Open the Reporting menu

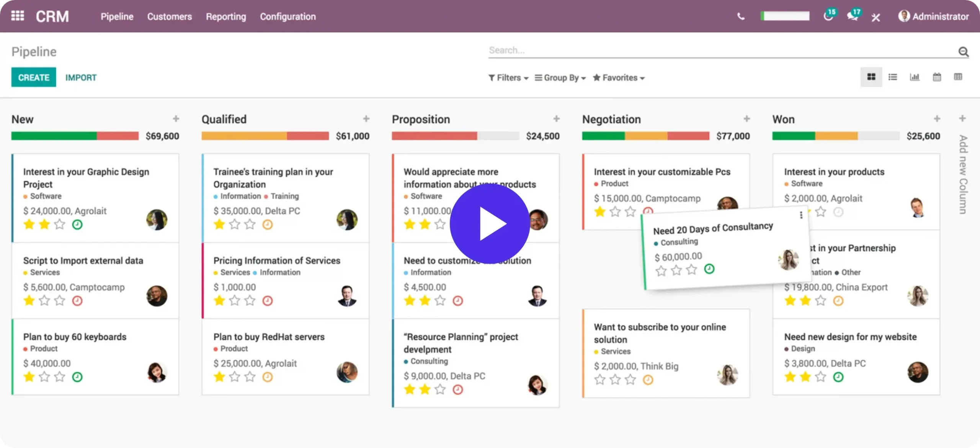pyautogui.click(x=226, y=16)
